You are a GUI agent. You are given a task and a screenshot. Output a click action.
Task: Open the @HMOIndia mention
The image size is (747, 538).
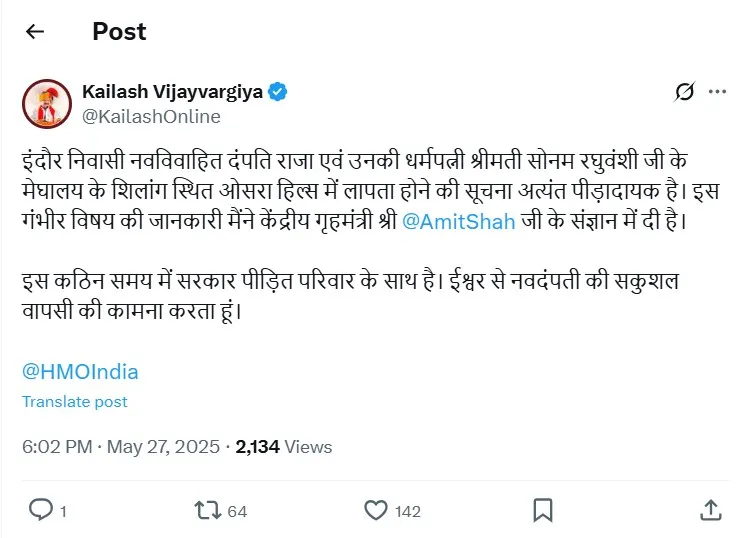(80, 372)
